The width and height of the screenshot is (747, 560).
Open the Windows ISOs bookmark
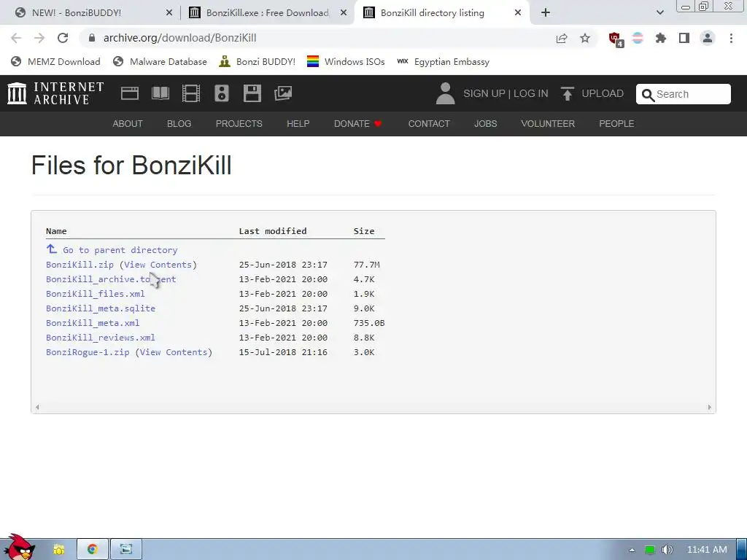tap(346, 61)
